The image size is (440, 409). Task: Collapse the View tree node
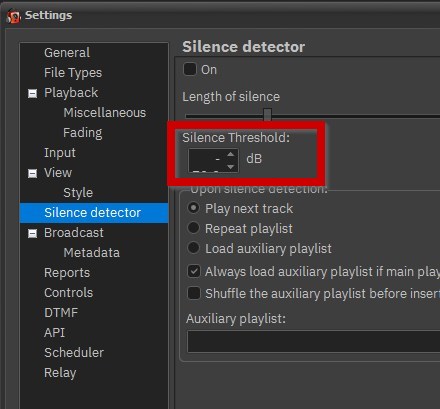pos(32,173)
